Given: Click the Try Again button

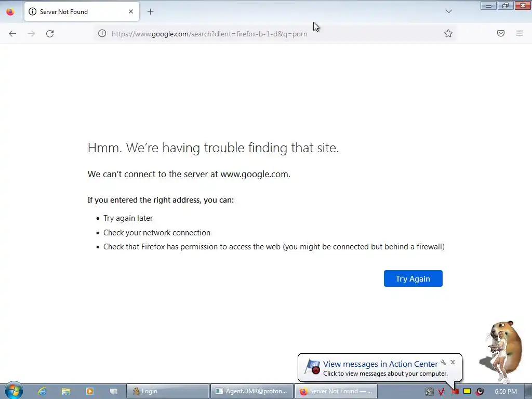Looking at the screenshot, I should tap(413, 278).
